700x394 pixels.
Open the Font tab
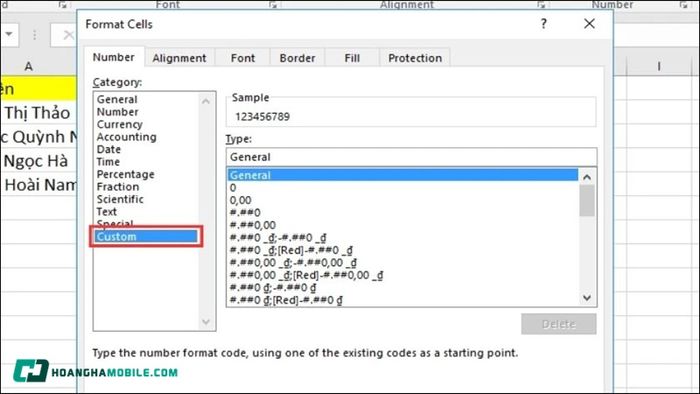click(243, 58)
